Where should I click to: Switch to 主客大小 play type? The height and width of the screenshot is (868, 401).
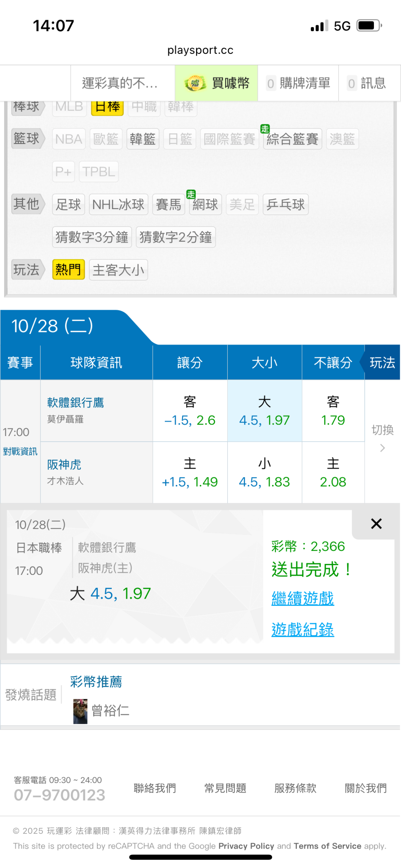coord(118,270)
